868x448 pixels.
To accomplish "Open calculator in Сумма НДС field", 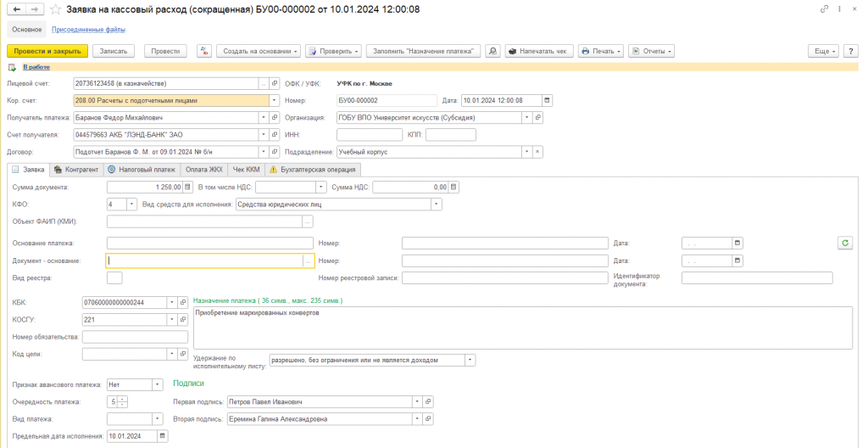I will pyautogui.click(x=453, y=188).
